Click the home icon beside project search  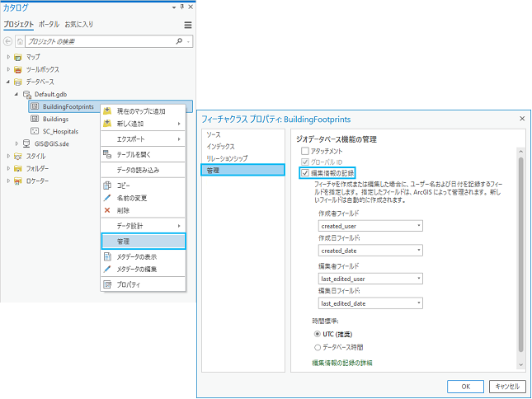19,40
